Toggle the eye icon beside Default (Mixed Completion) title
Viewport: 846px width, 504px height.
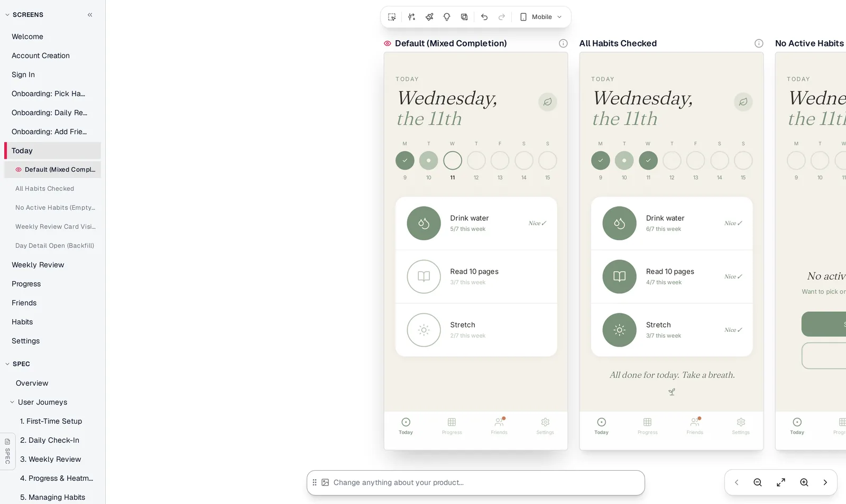click(388, 43)
